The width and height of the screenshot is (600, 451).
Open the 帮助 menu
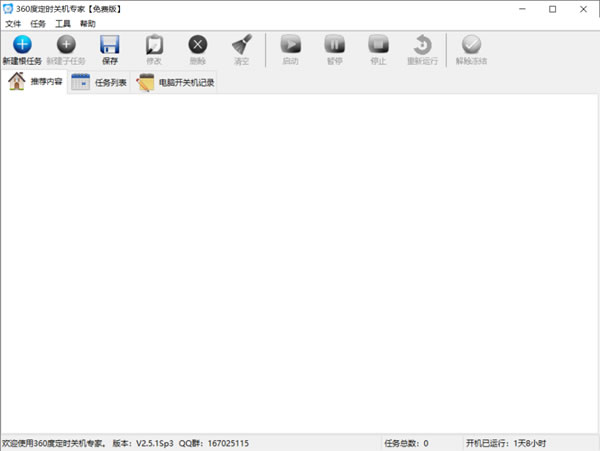(x=88, y=24)
